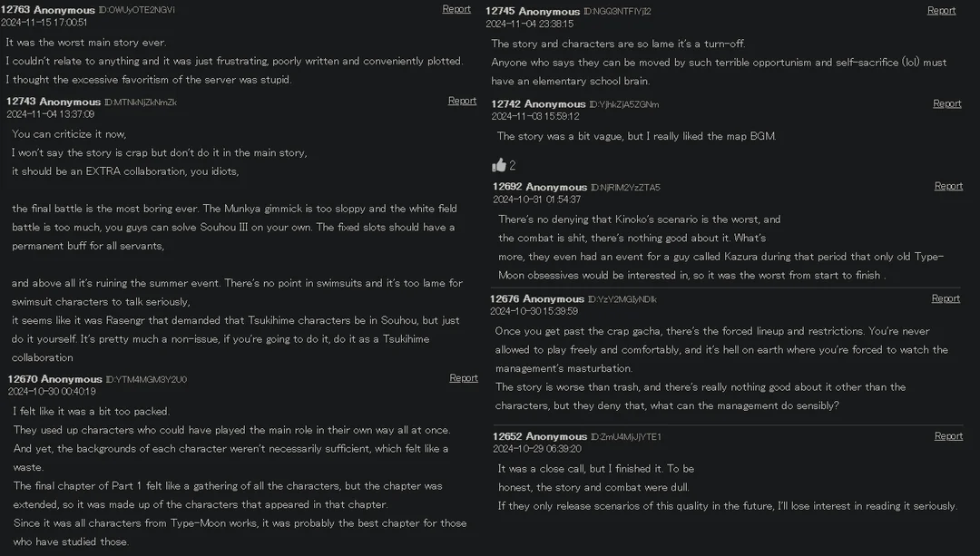Click the user ID beside 12742 Anonymous
The image size is (980, 556).
(624, 104)
